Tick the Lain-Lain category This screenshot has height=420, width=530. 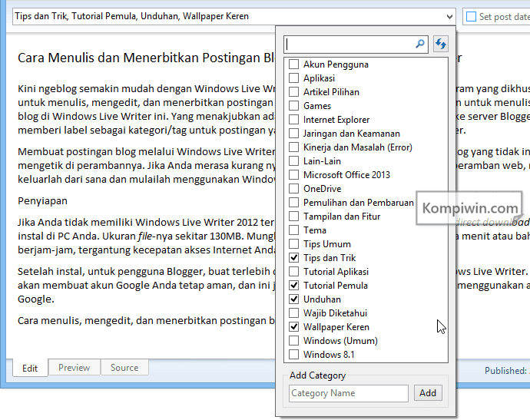[293, 161]
